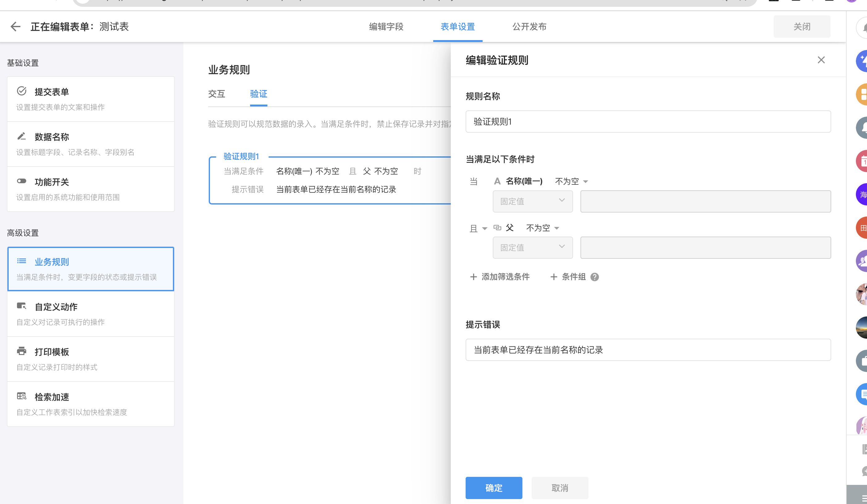Screen dimensions: 867x504
Task: Click 添加筛选条件 to add condition
Action: point(500,277)
